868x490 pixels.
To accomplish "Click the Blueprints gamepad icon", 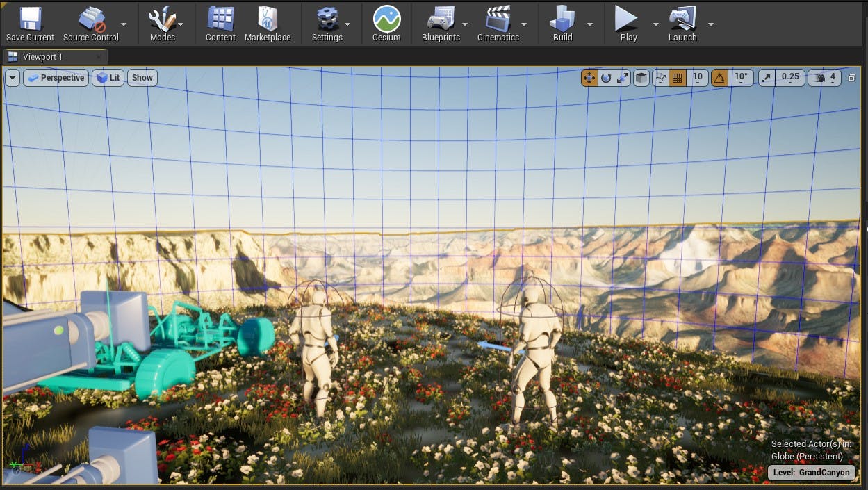I will click(x=441, y=19).
